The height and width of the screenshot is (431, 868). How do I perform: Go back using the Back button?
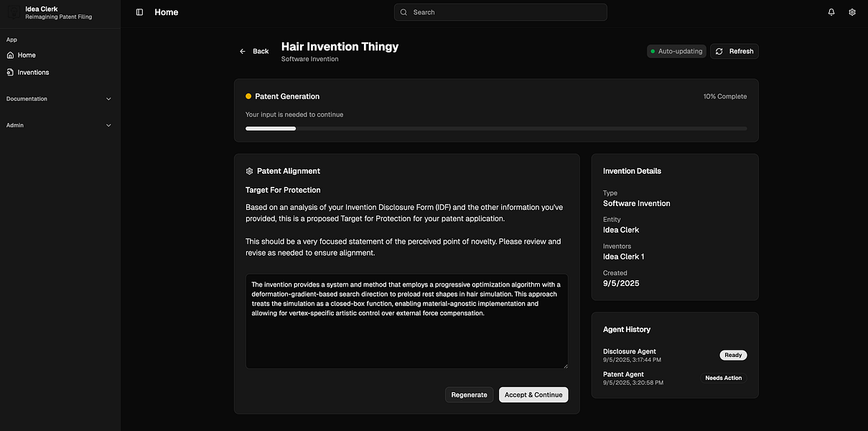(254, 52)
